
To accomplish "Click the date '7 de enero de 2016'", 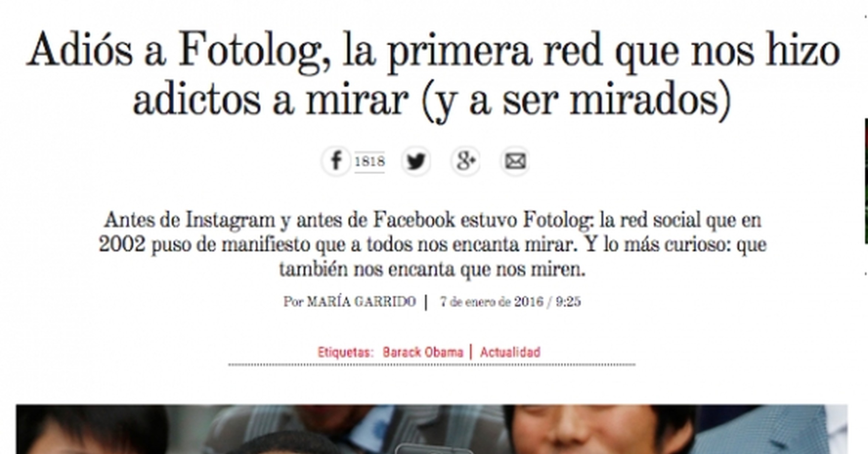I will [x=492, y=302].
